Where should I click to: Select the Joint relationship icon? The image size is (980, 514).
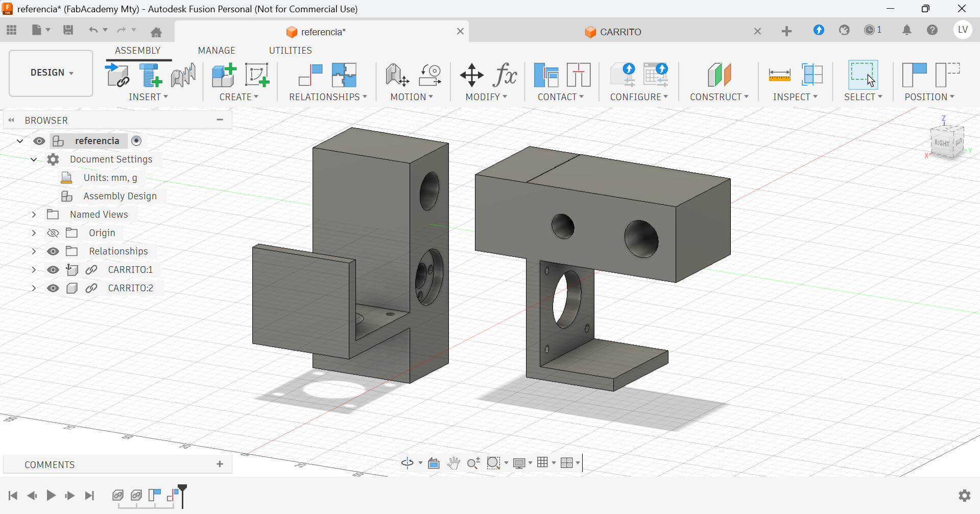[310, 76]
